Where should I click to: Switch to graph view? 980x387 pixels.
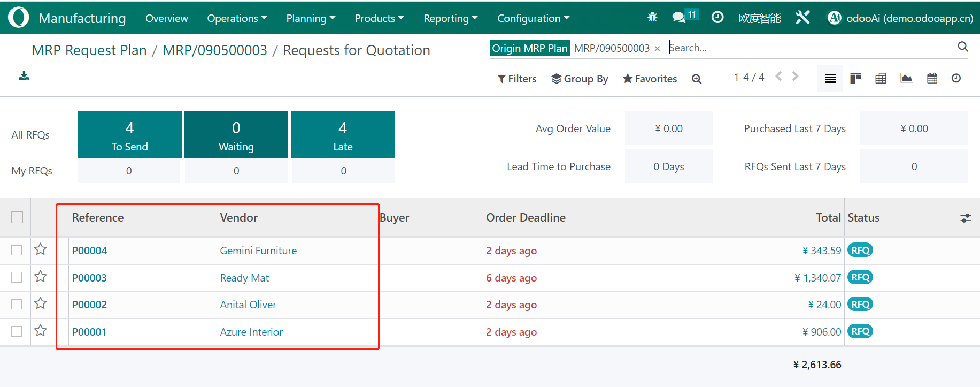(907, 79)
